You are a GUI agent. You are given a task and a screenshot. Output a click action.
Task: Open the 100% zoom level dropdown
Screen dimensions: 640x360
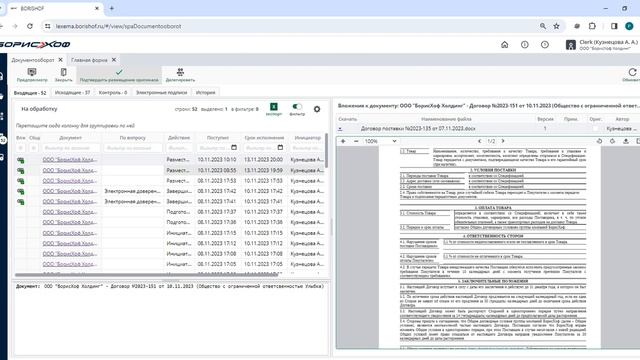pyautogui.click(x=380, y=141)
